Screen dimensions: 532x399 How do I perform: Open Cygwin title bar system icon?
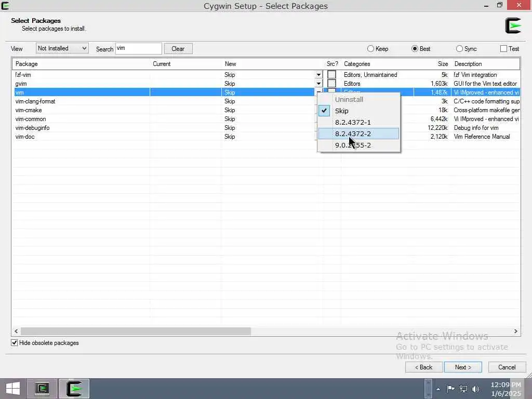(x=5, y=5)
